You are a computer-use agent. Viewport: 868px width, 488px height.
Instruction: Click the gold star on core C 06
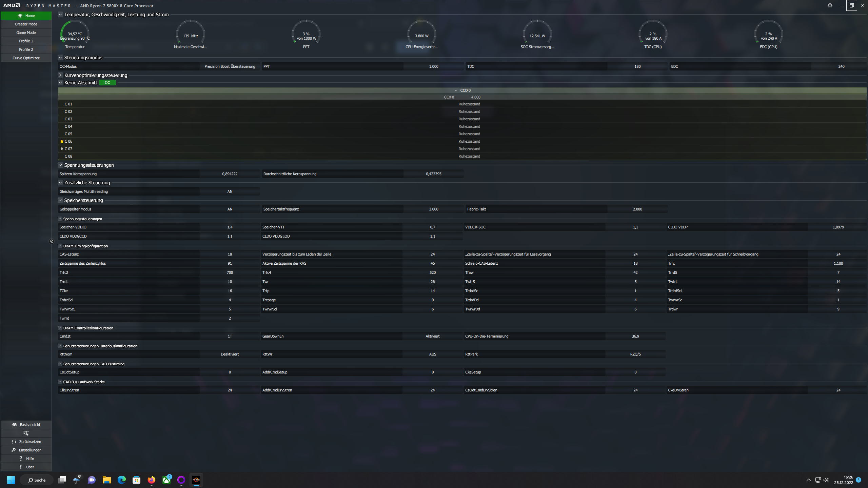coord(62,141)
